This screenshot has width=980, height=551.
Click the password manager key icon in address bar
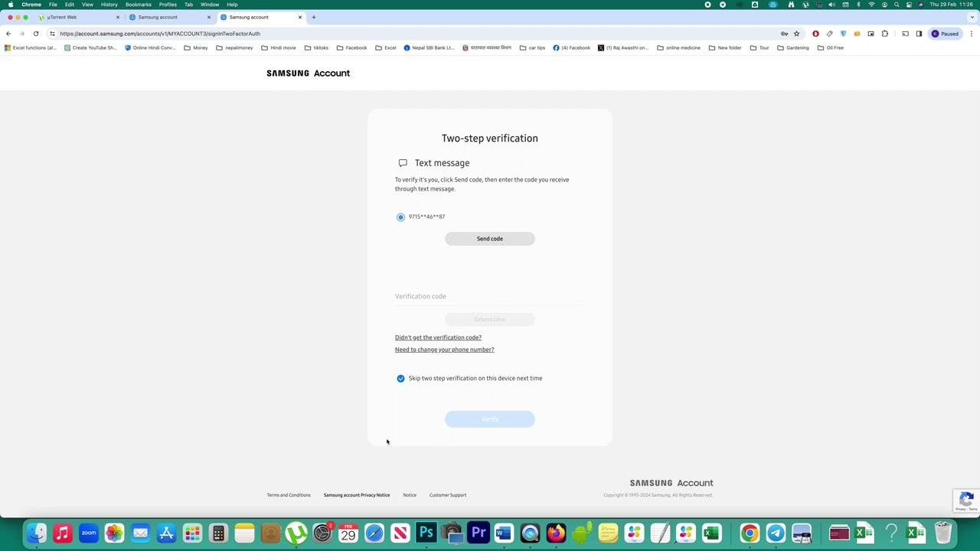click(785, 34)
